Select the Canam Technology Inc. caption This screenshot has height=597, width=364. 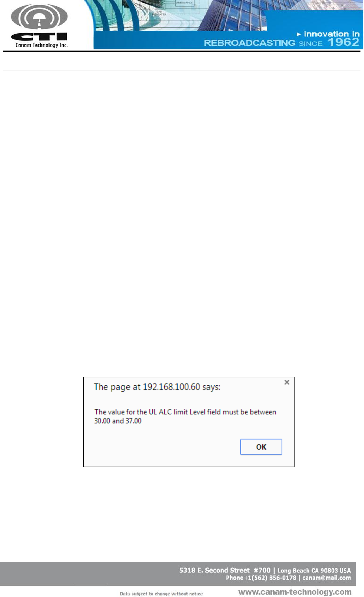[41, 45]
